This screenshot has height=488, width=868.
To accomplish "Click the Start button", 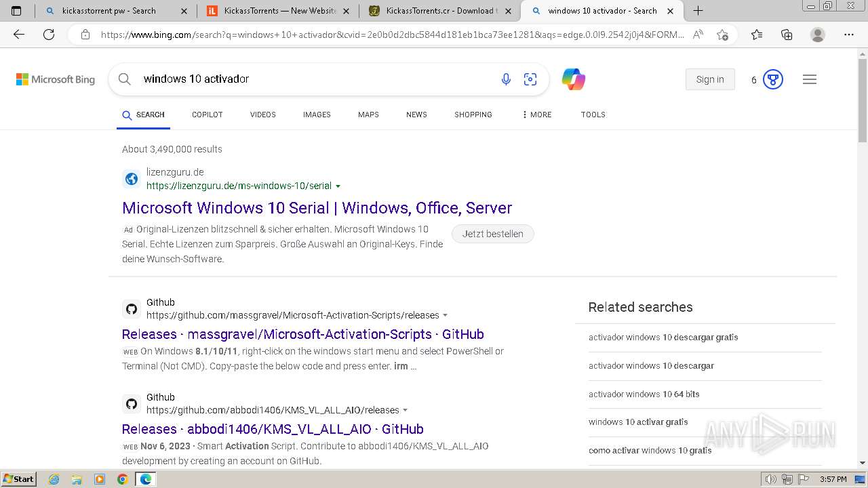I will pyautogui.click(x=18, y=479).
